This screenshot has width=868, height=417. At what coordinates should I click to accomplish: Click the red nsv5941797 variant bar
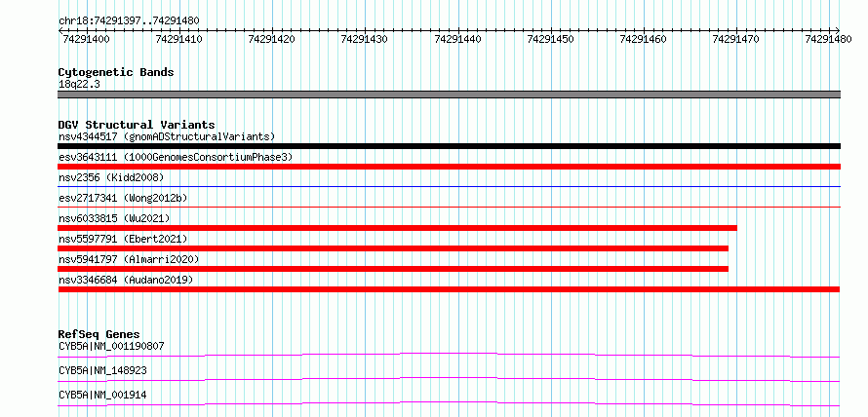[393, 269]
